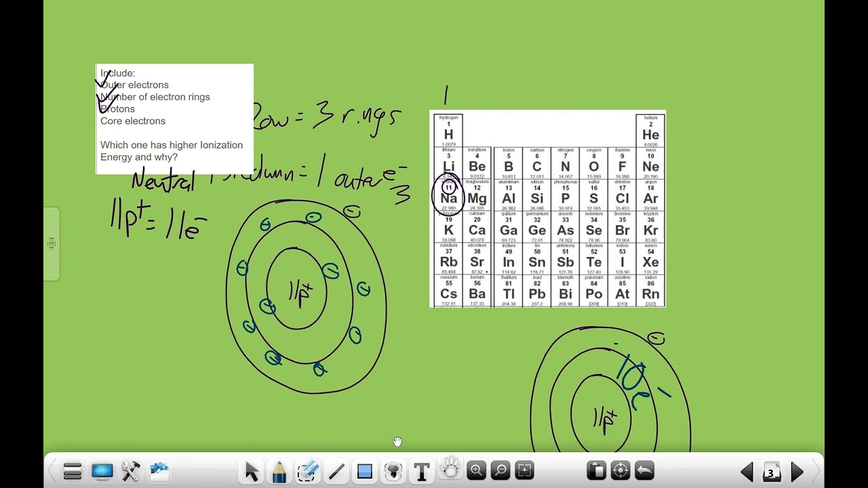Select the pencil drawing tool

tap(279, 471)
